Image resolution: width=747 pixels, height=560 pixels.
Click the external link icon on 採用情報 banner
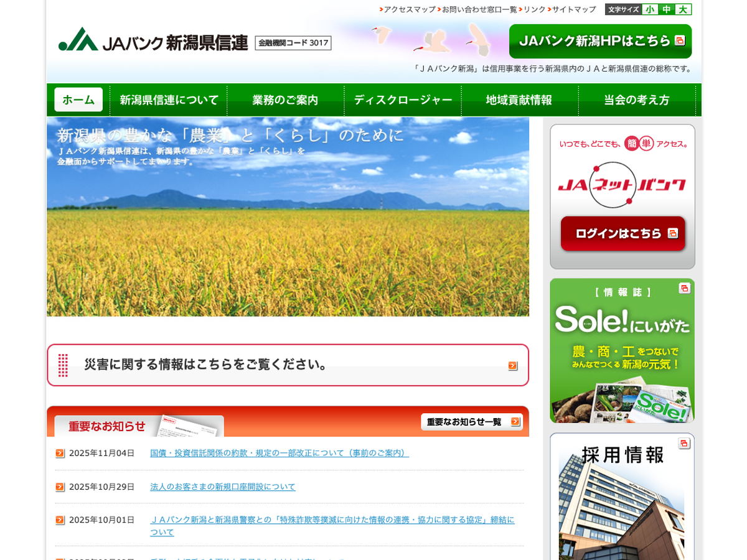[x=684, y=443]
